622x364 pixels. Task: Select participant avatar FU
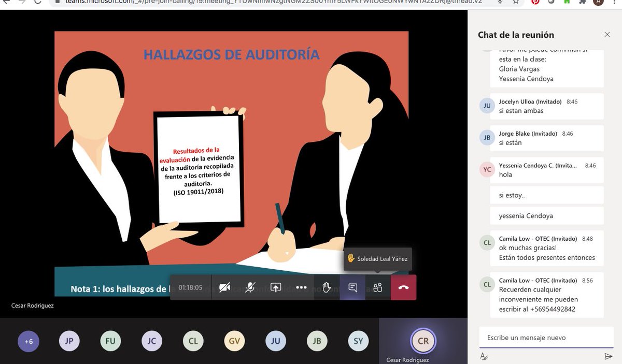tap(110, 341)
